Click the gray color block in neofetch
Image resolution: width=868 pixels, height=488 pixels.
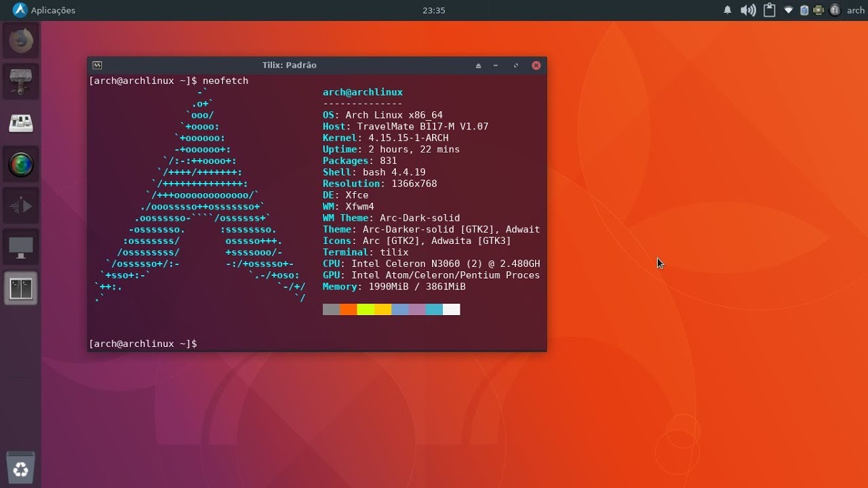(331, 310)
